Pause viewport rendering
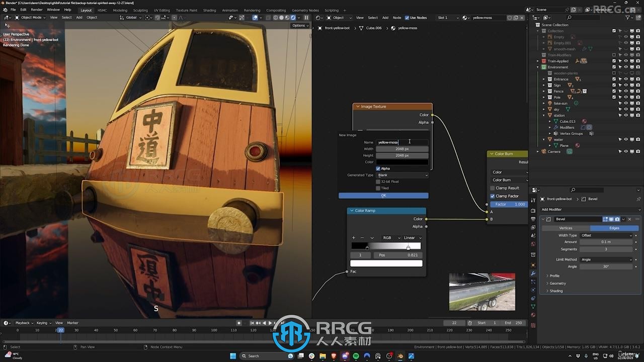644x362 pixels. [306, 18]
